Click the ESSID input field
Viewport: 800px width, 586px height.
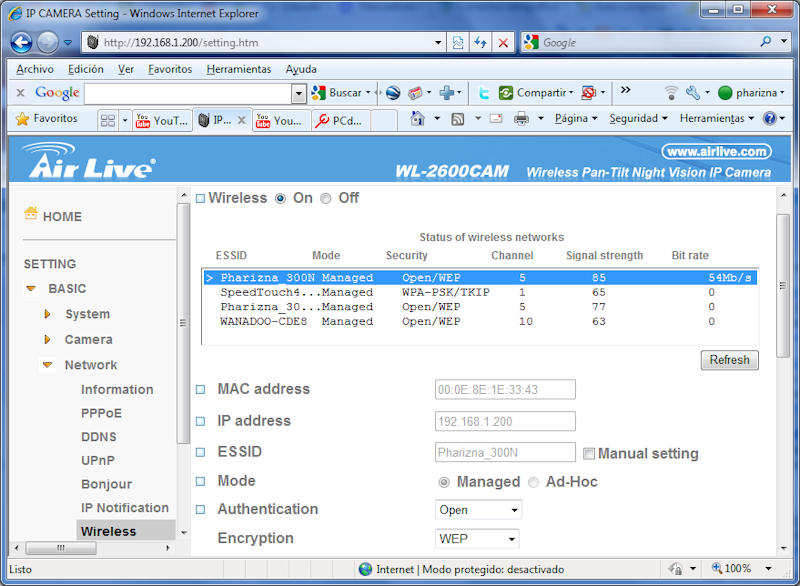[505, 452]
